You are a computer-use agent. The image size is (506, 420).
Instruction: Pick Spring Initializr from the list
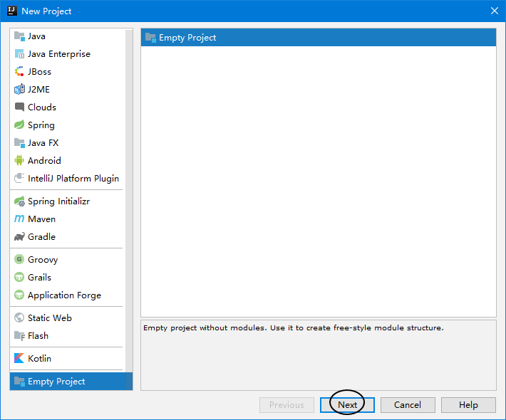click(x=58, y=201)
